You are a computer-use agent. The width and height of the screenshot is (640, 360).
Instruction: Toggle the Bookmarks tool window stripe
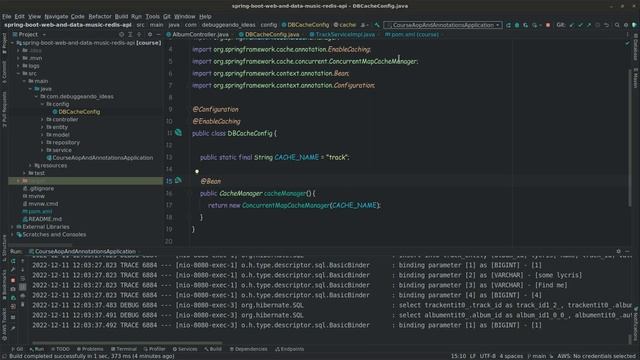(x=4, y=283)
